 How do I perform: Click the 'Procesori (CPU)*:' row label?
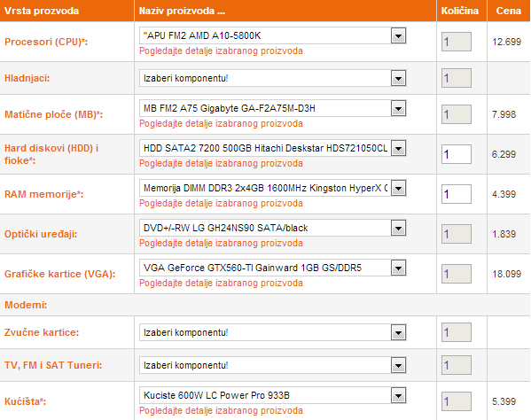tap(46, 42)
